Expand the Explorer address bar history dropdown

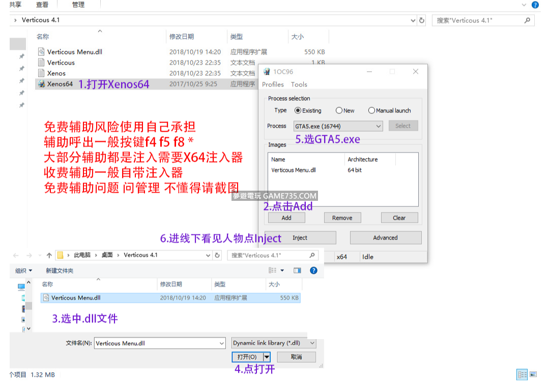[x=413, y=20]
